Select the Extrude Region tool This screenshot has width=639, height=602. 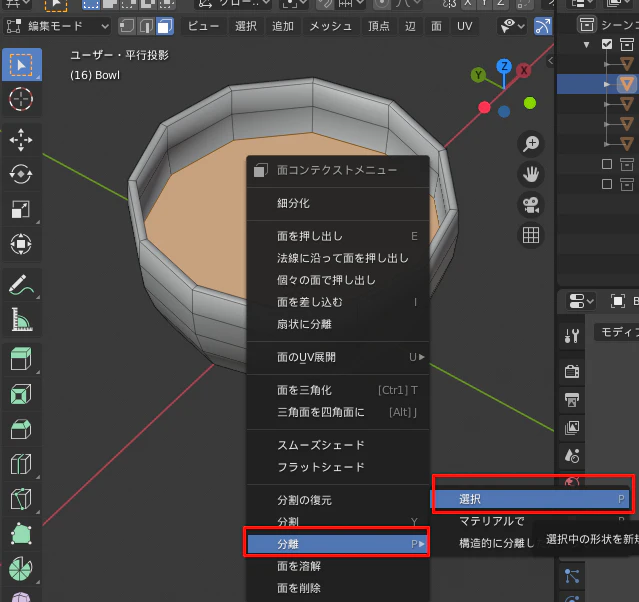coord(21,359)
